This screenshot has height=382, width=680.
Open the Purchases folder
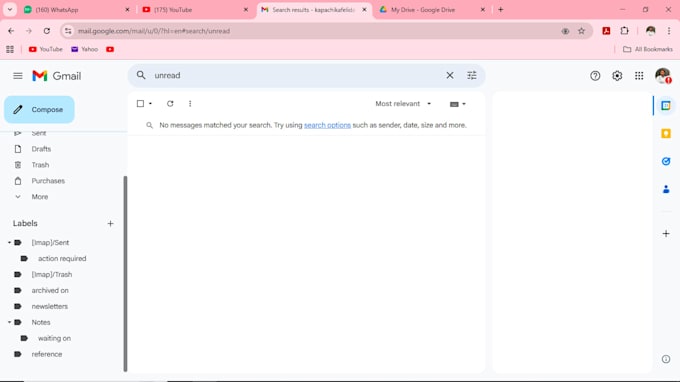click(48, 181)
